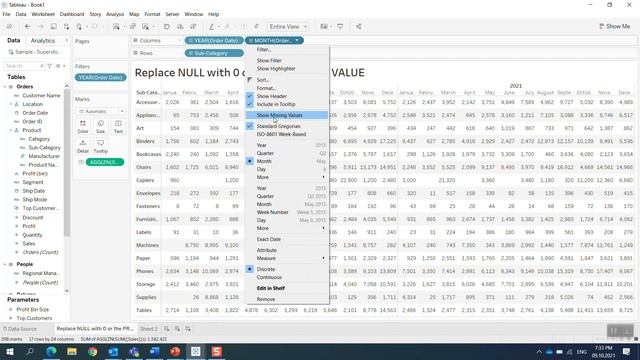Toggle Include in Tooltip option
The width and height of the screenshot is (640, 360).
287,104
